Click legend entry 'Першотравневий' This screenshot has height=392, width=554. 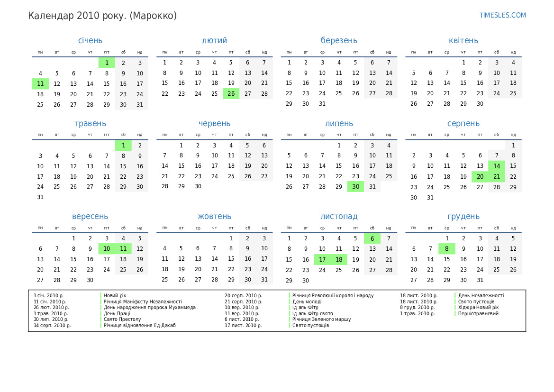[478, 313]
